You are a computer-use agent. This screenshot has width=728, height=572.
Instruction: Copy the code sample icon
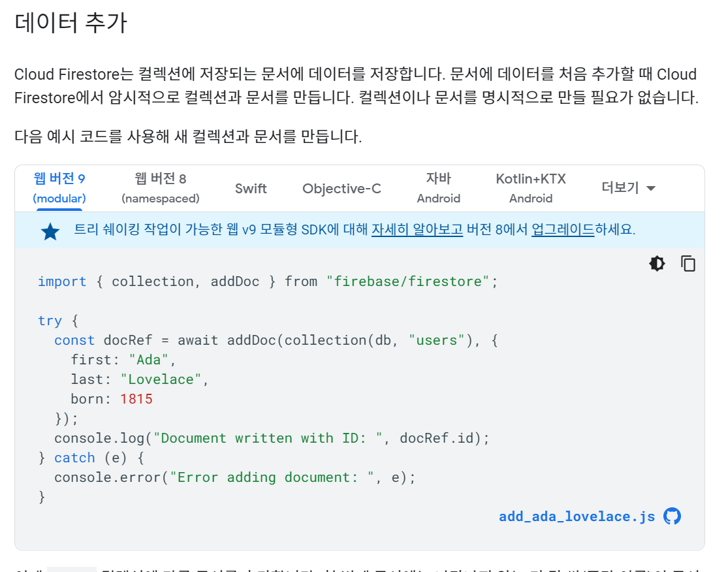tap(688, 264)
